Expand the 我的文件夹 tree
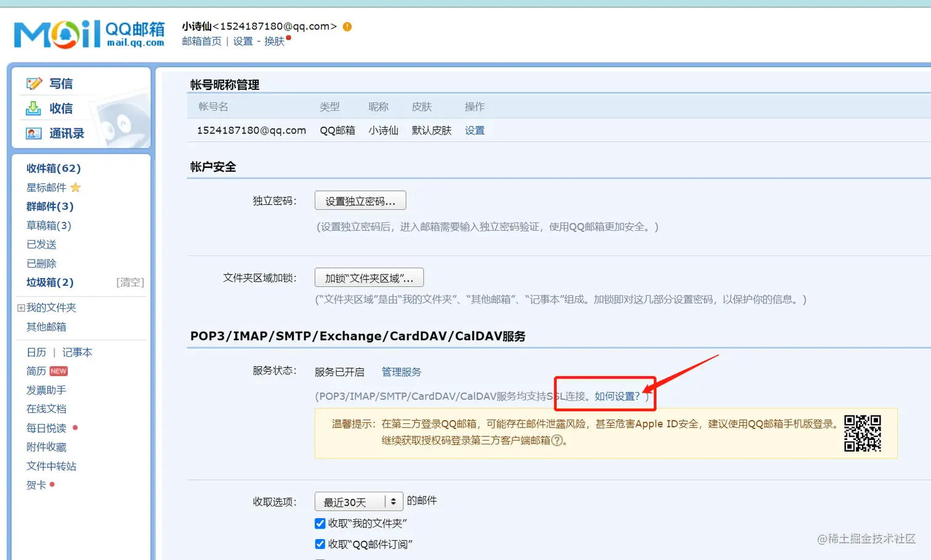The image size is (931, 560). point(21,308)
